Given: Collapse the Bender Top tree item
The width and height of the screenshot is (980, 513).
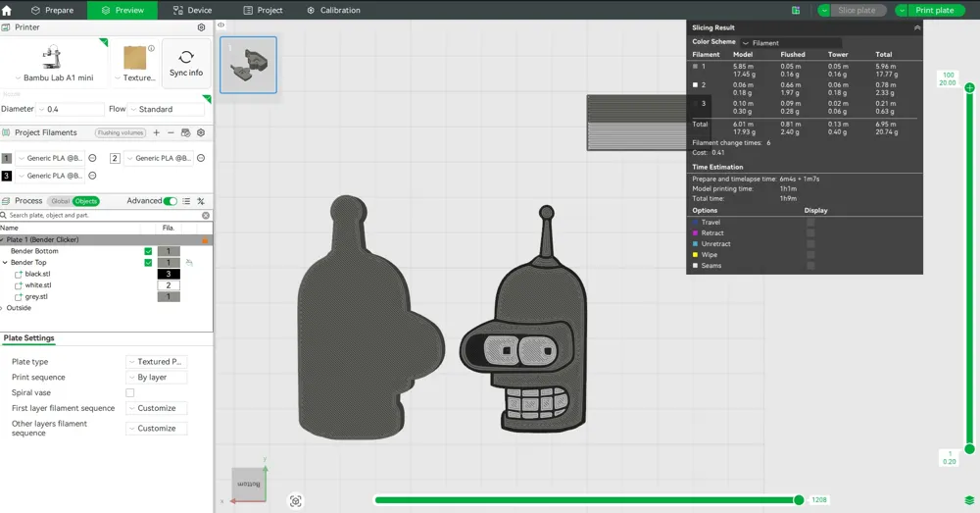Looking at the screenshot, I should 5,263.
